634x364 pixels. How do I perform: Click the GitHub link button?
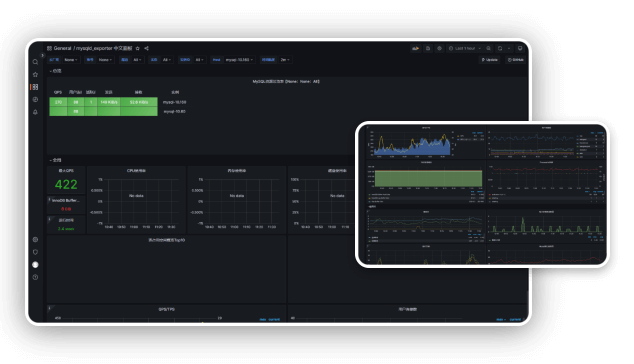point(516,59)
